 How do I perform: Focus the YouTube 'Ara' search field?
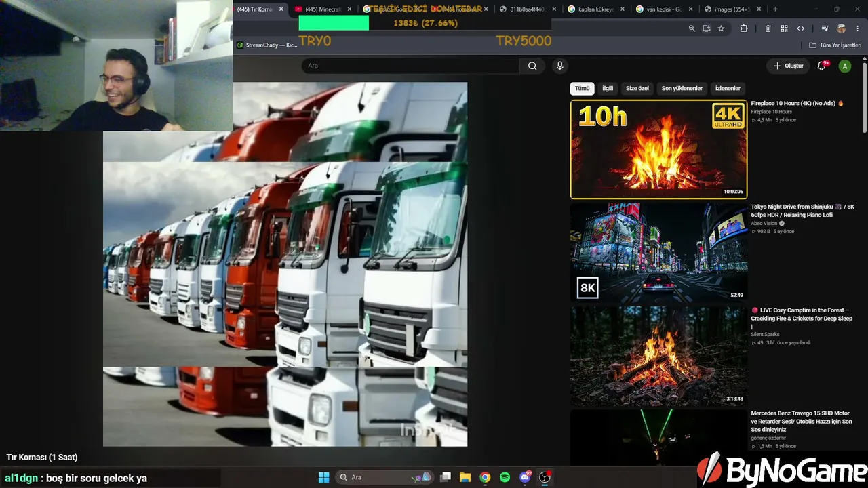coord(411,66)
